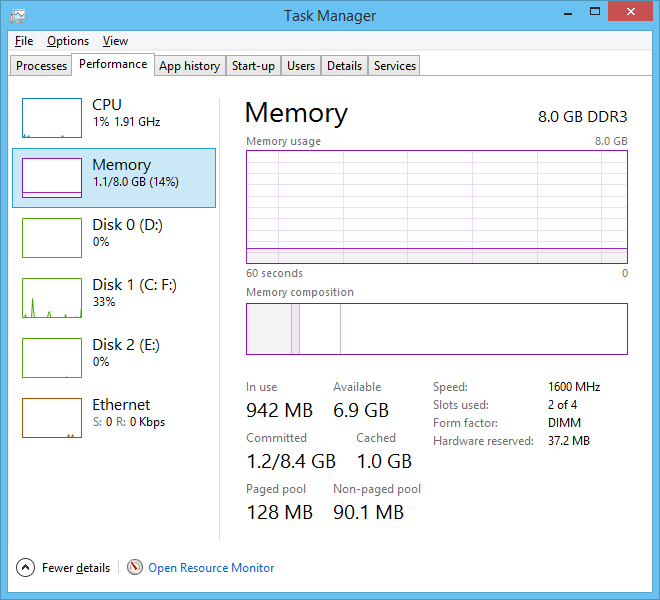This screenshot has width=660, height=600.
Task: Click the Resource Monitor icon
Action: coord(135,567)
